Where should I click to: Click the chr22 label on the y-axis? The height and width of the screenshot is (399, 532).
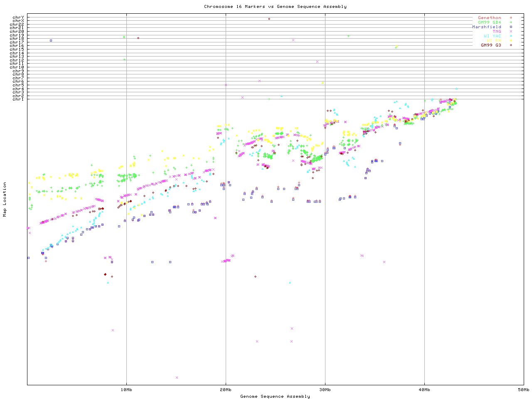click(x=17, y=25)
